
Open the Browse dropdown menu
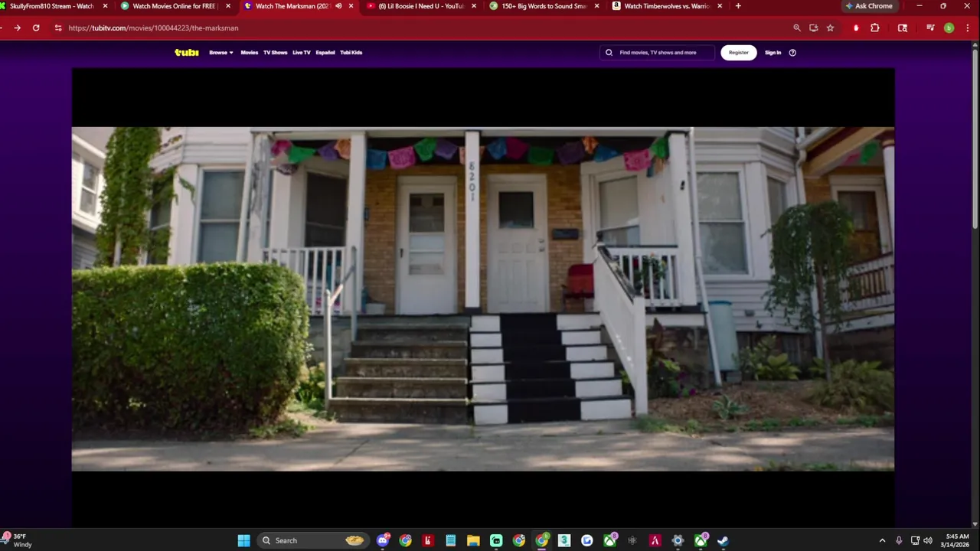[x=220, y=52]
